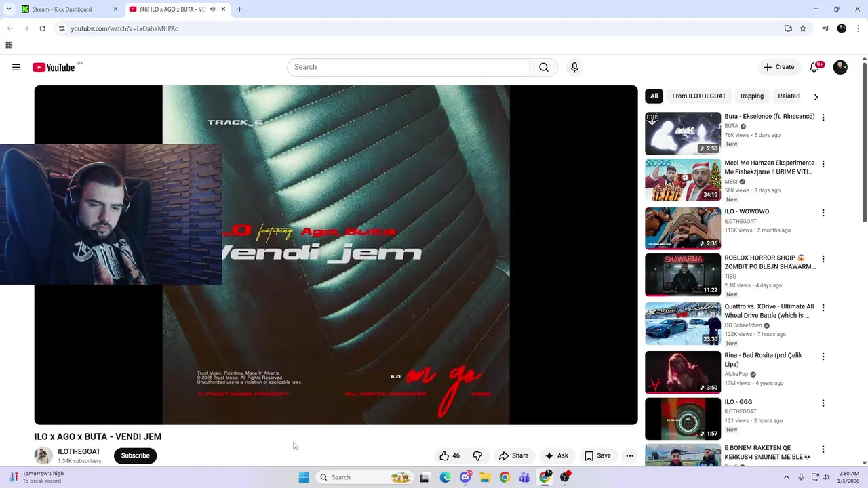The height and width of the screenshot is (488, 868).
Task: Open options for ROBLOX HORROR SHQIP video
Action: (823, 259)
